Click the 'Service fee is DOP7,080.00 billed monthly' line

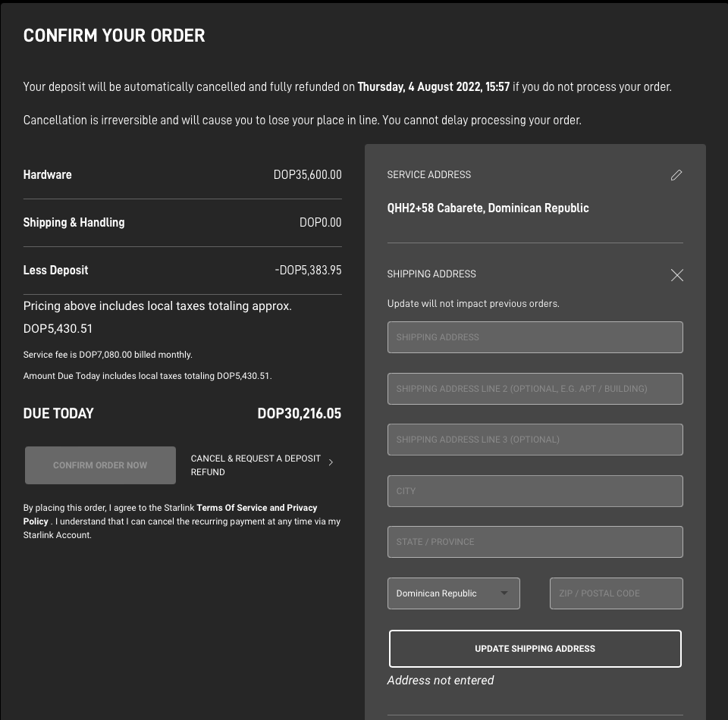pos(108,355)
